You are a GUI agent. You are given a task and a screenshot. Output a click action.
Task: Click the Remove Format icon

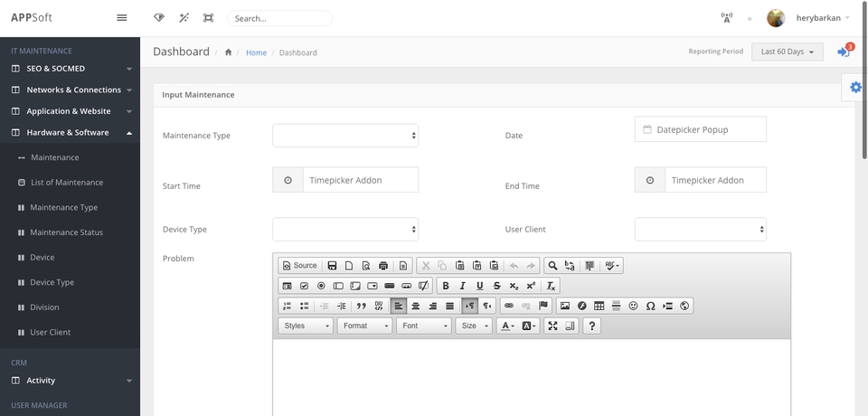(551, 286)
